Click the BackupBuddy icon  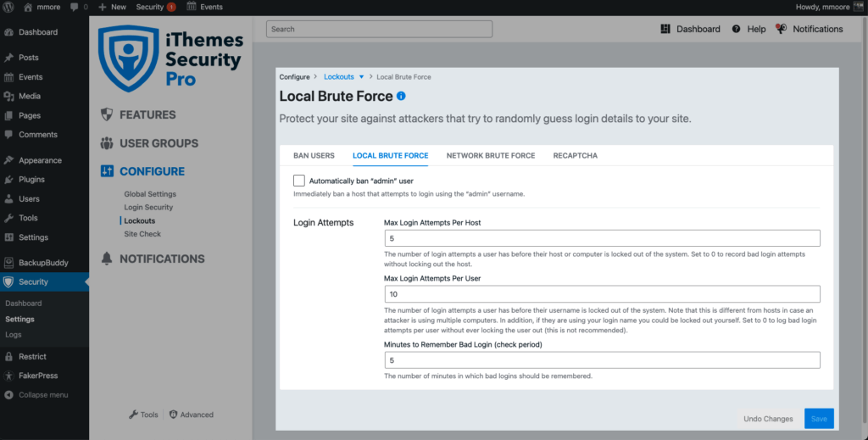coord(8,263)
